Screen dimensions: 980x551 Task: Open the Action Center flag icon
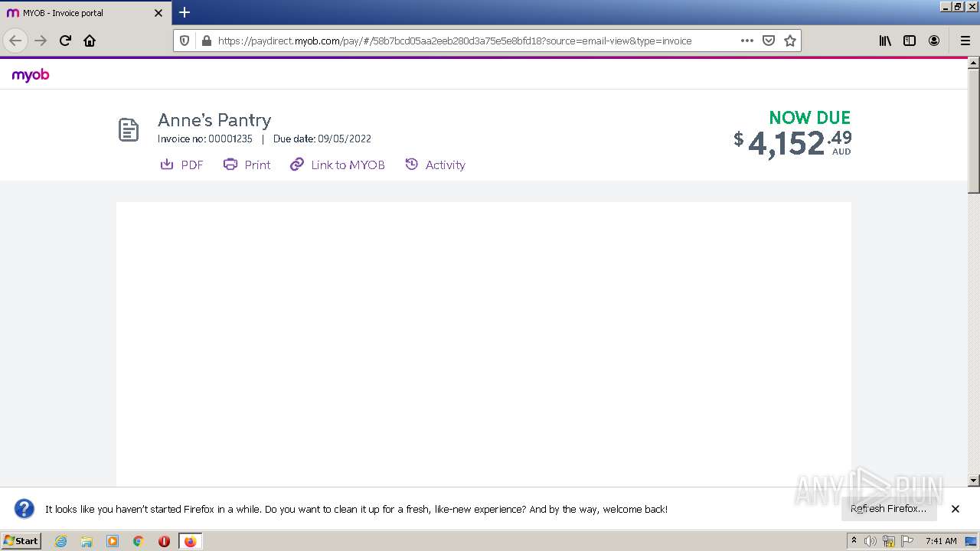coord(907,541)
